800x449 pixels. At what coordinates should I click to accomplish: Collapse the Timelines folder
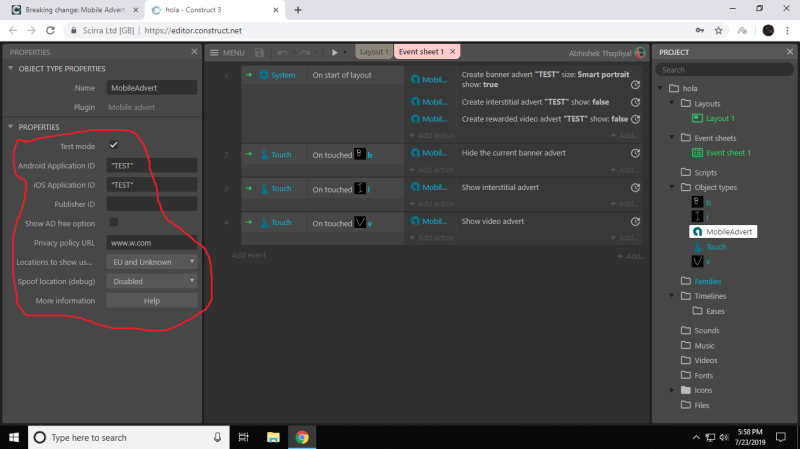click(672, 295)
